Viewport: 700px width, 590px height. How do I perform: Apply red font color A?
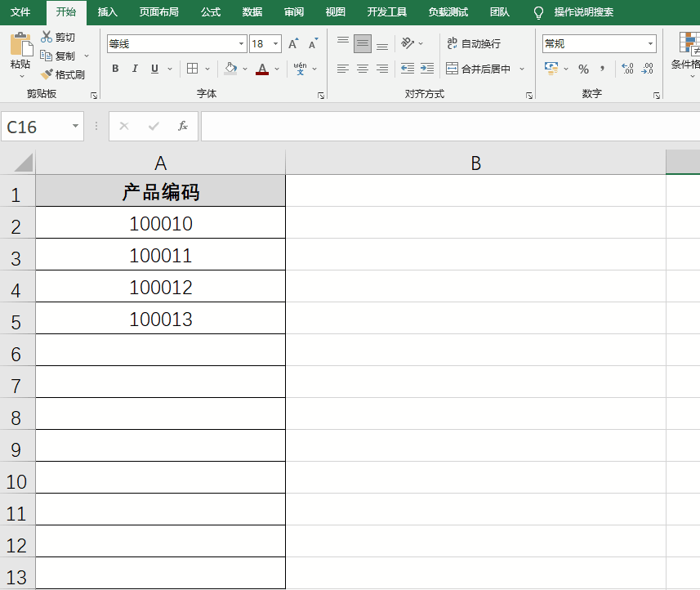tap(262, 69)
